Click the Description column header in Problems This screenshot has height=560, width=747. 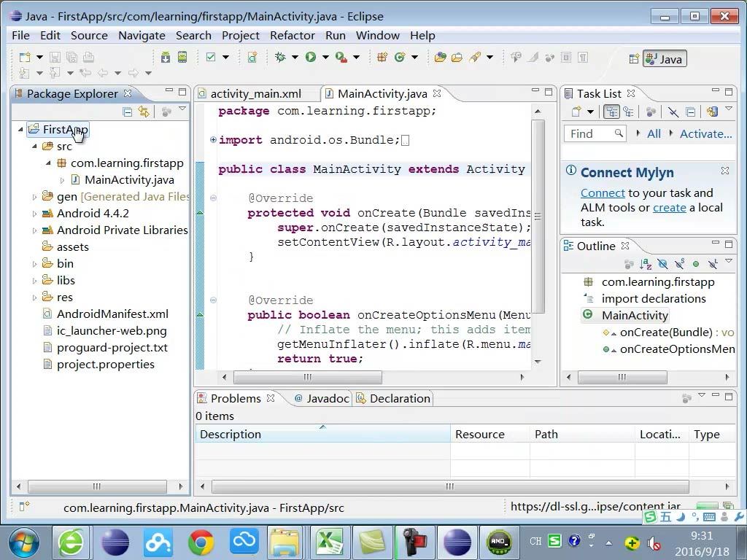pos(322,435)
